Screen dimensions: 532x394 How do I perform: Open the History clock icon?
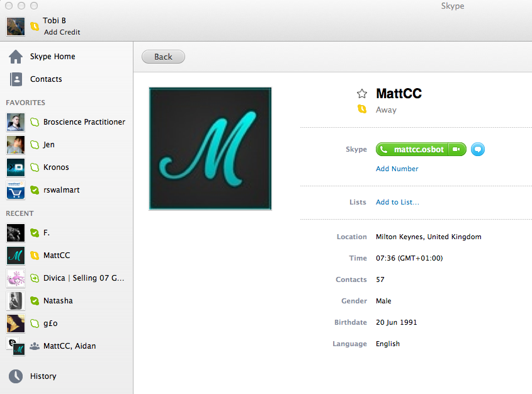(x=16, y=376)
